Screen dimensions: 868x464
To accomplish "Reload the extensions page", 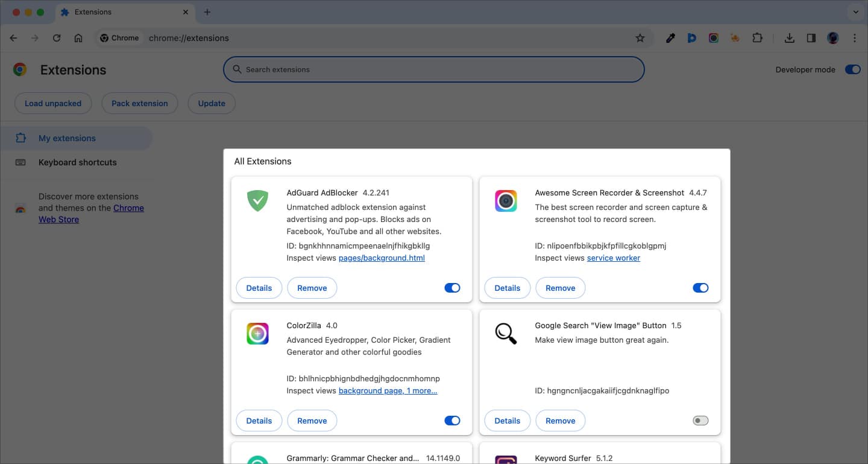I will tap(57, 38).
